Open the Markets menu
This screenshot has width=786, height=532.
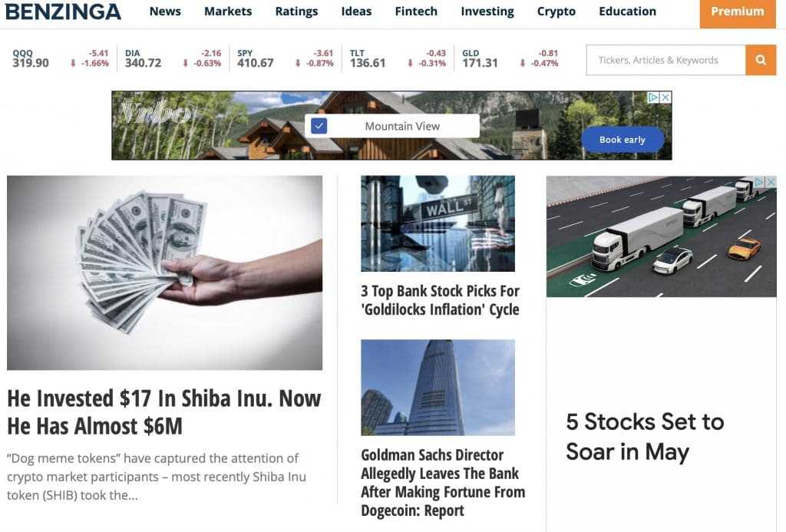point(228,12)
